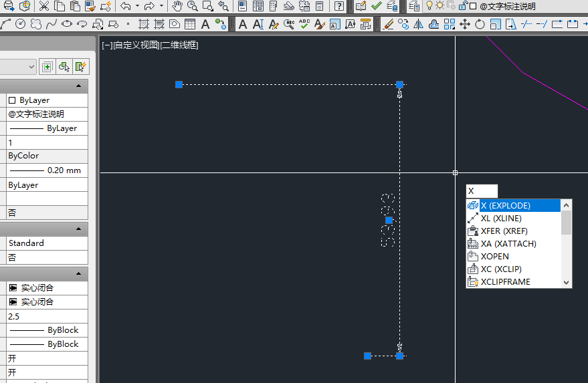Collapse the first properties section arrow

tap(78, 86)
